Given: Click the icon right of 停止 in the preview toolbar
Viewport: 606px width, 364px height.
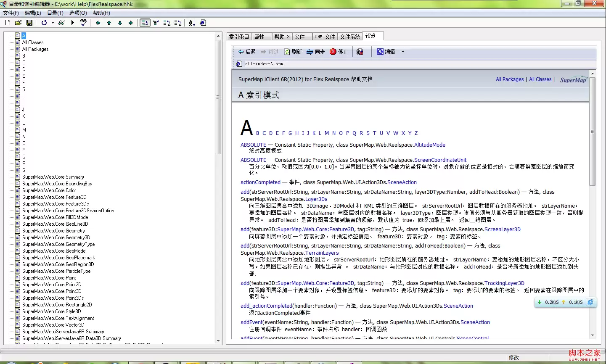Looking at the screenshot, I should click(x=360, y=52).
